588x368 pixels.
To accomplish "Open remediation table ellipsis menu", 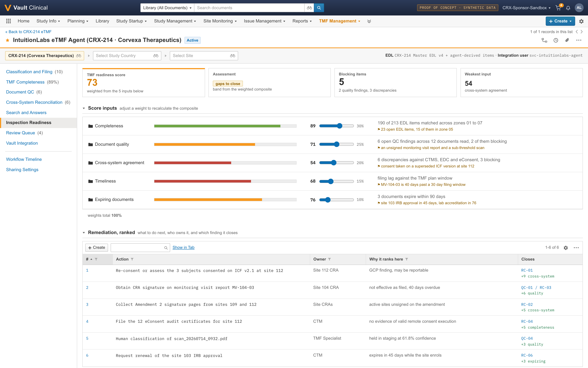I will pyautogui.click(x=576, y=248).
